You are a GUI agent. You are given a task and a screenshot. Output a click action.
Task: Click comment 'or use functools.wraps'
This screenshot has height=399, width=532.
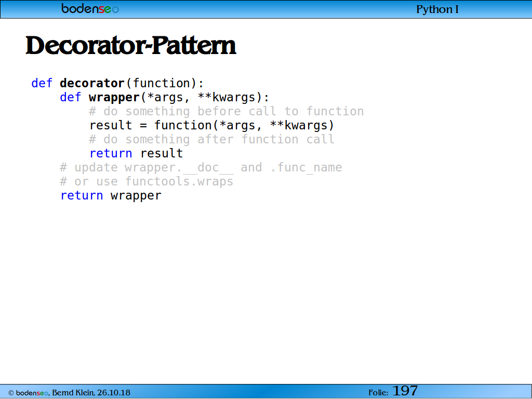(x=147, y=181)
